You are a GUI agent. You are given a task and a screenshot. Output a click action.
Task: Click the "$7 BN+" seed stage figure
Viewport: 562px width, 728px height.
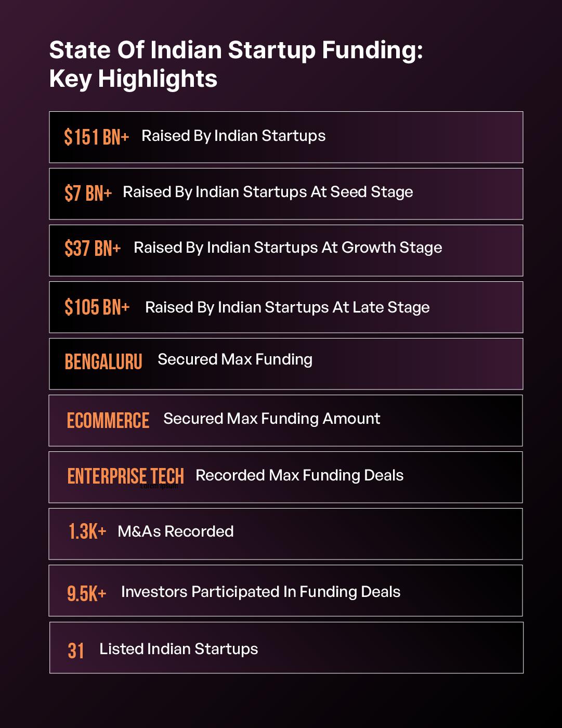pos(88,193)
